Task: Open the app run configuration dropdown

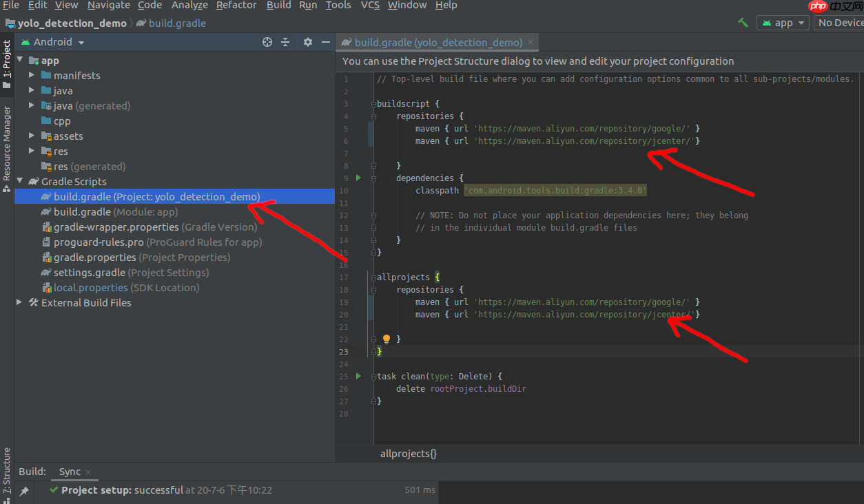Action: (783, 23)
